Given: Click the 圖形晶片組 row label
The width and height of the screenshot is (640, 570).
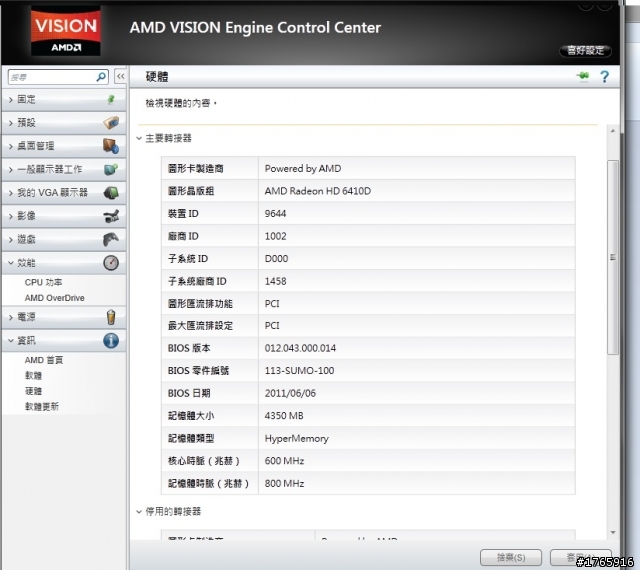Looking at the screenshot, I should click(x=191, y=191).
